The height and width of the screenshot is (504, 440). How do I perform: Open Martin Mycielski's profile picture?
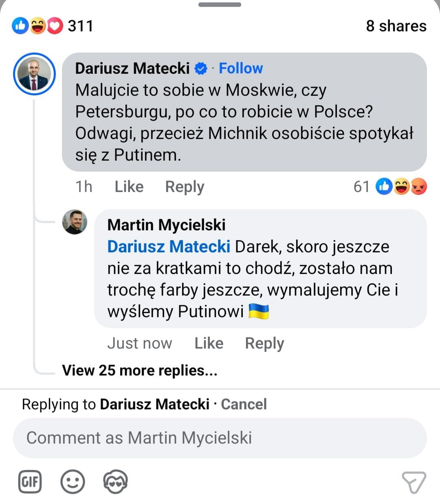coord(75,222)
